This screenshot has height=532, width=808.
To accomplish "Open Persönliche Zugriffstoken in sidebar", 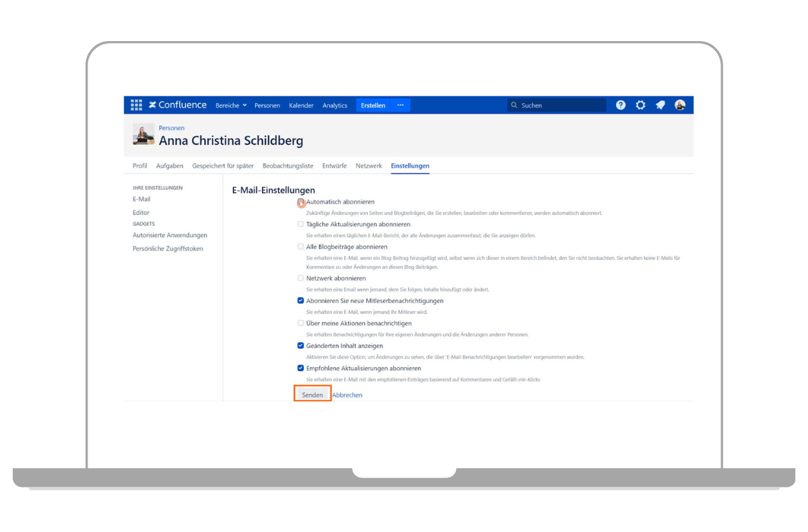I will point(168,248).
